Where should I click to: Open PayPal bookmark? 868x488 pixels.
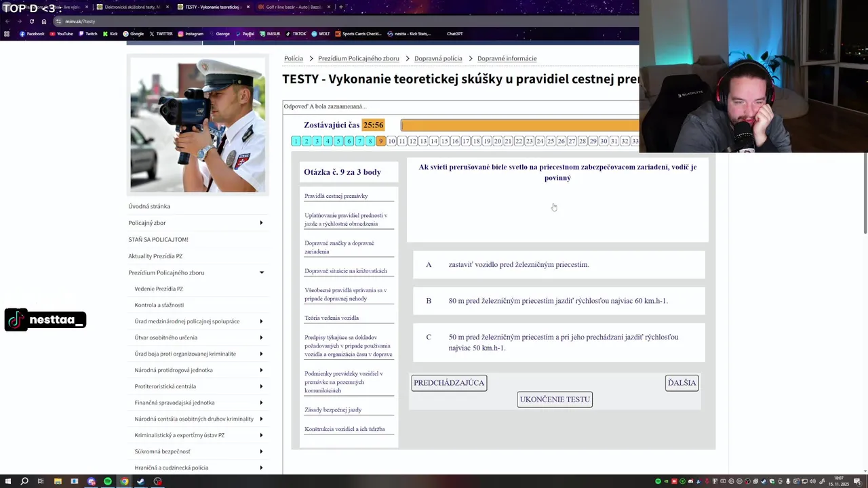click(245, 34)
